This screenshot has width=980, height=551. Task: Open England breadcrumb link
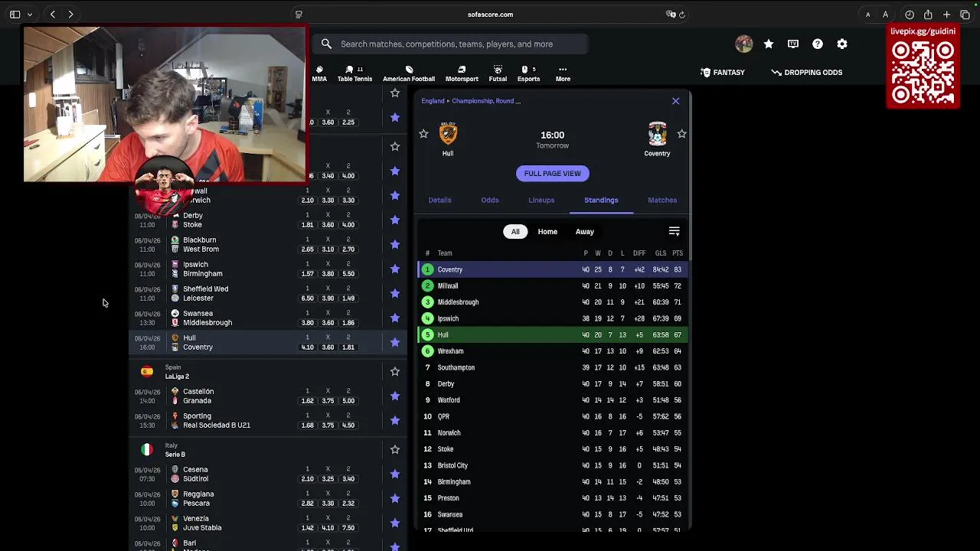[x=433, y=101]
